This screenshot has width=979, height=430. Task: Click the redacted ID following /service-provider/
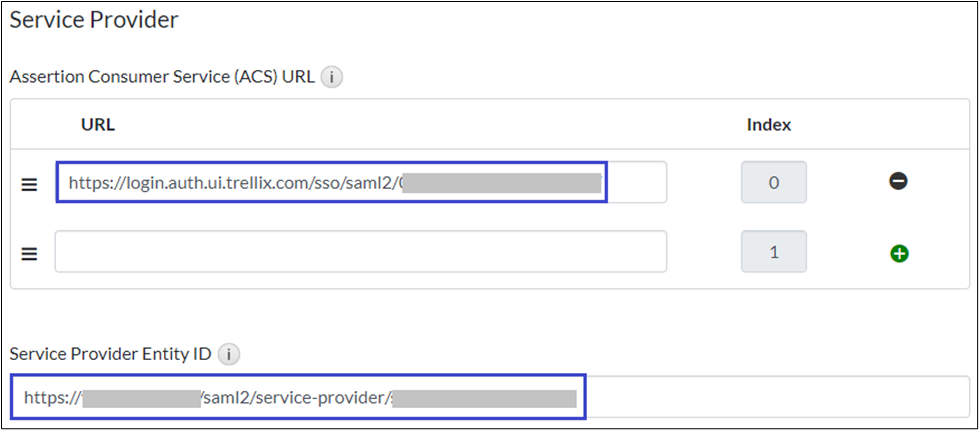point(484,398)
